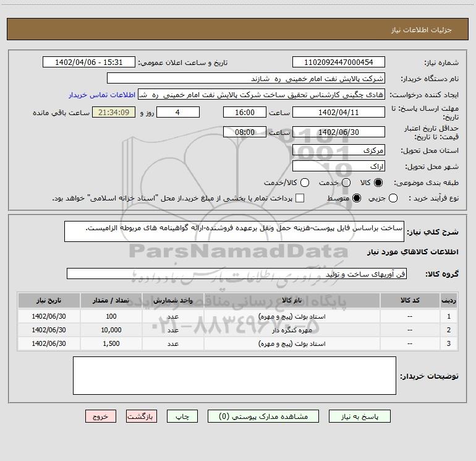Click the ایجاد کننده درخواست field
This screenshot has width=476, height=461.
[261, 95]
